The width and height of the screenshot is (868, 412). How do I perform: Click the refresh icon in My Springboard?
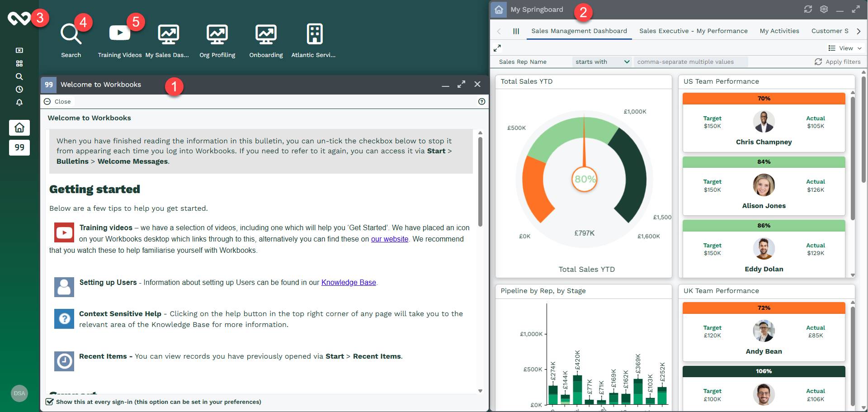[808, 9]
